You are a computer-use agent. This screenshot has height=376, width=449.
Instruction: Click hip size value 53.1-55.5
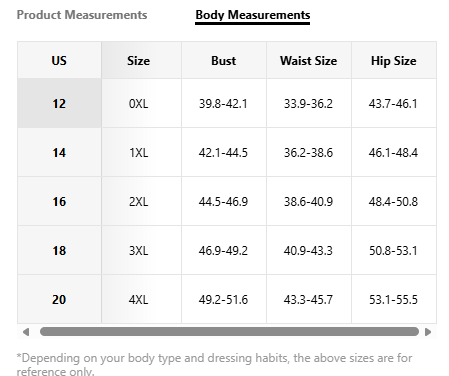pos(394,299)
